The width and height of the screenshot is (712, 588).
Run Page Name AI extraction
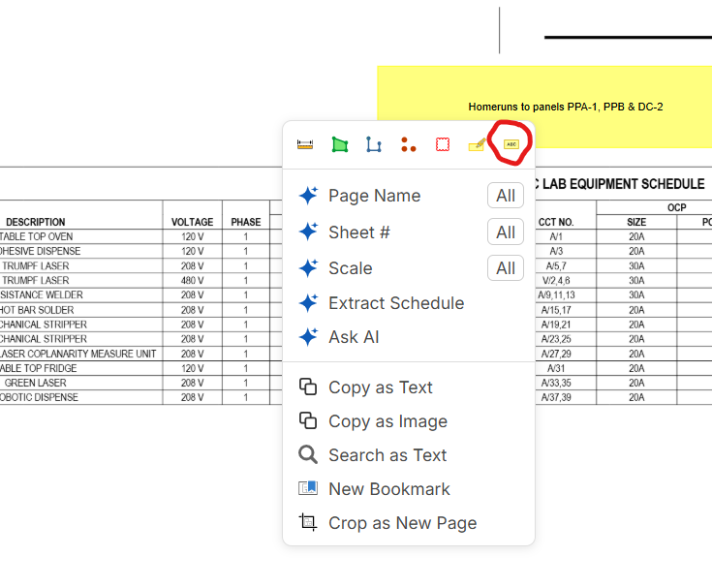click(x=374, y=196)
